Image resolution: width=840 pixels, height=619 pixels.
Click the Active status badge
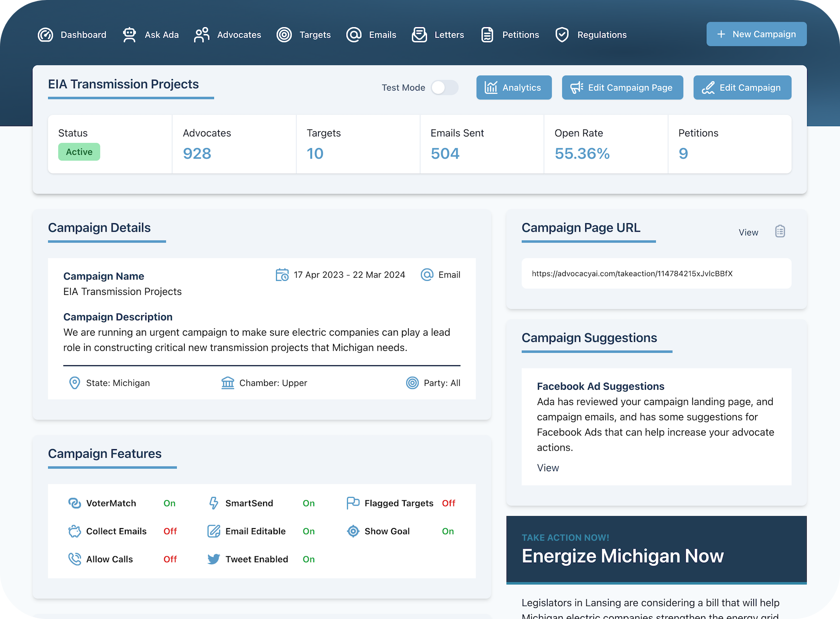(x=79, y=152)
